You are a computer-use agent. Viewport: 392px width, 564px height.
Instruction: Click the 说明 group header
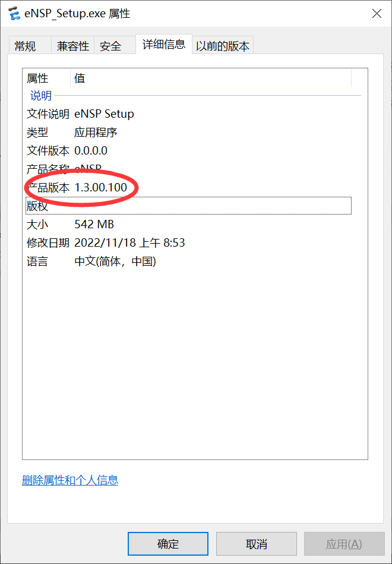point(41,96)
